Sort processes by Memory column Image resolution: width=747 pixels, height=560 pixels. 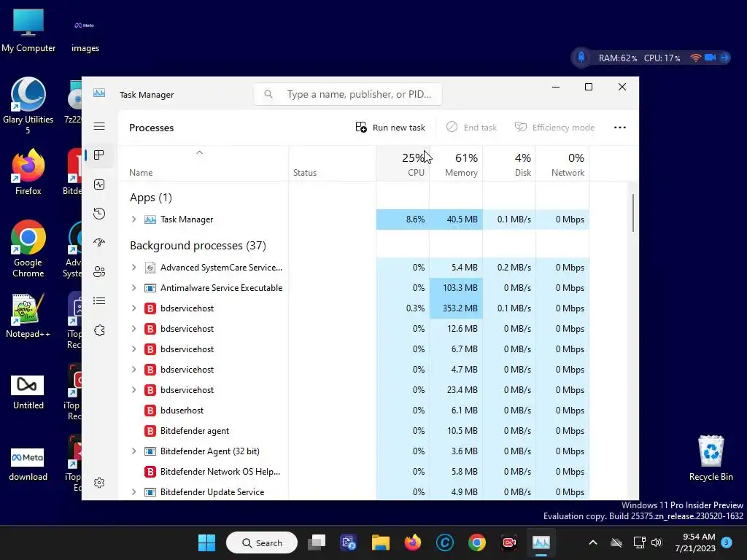point(456,164)
